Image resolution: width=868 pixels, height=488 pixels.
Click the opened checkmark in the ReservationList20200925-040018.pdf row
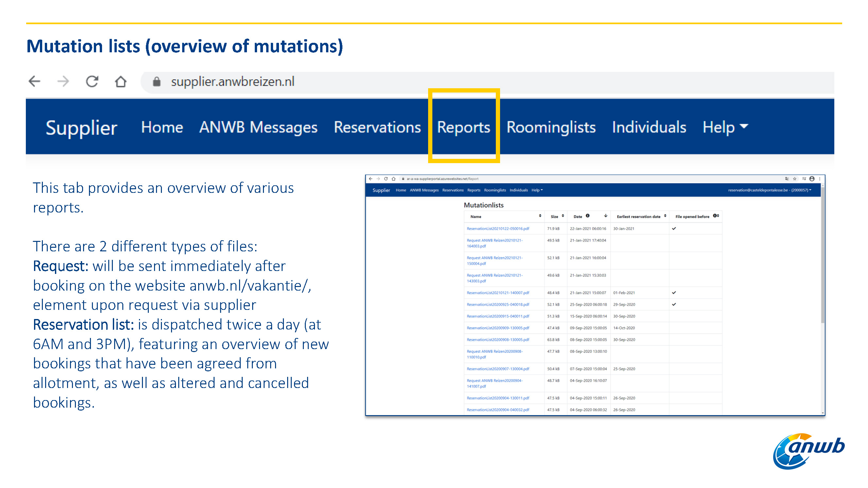point(674,305)
